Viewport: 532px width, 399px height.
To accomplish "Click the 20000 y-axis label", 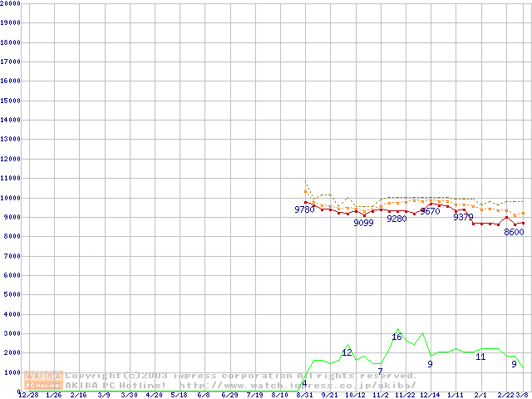I will tap(9, 3).
